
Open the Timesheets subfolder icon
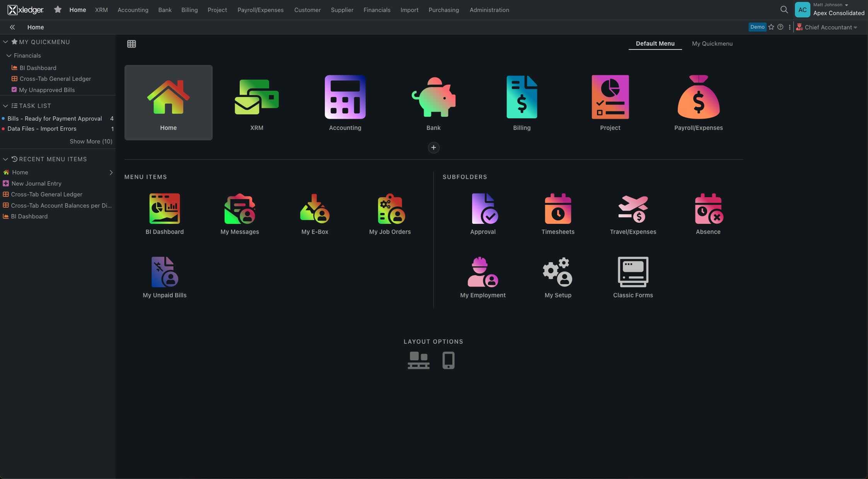click(558, 209)
